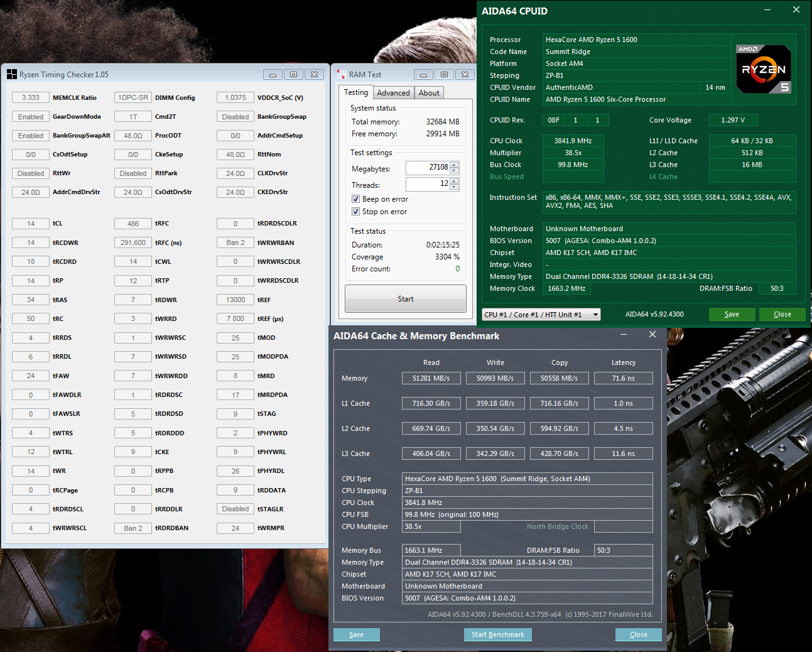Click the tRFC value 486
The width and height of the screenshot is (812, 652).
133,224
